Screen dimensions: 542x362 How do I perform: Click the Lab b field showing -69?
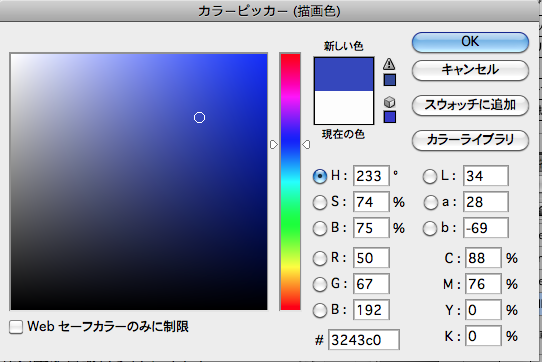(486, 228)
